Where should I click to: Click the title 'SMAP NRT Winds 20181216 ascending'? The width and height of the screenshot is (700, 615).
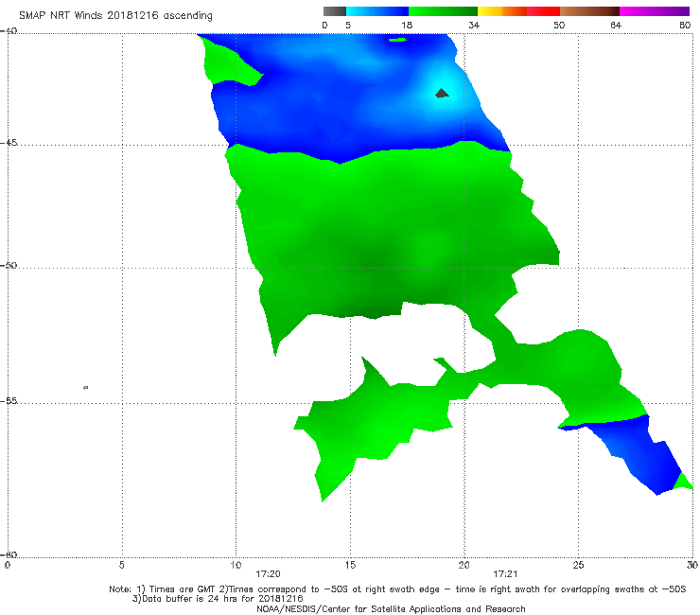(x=115, y=15)
